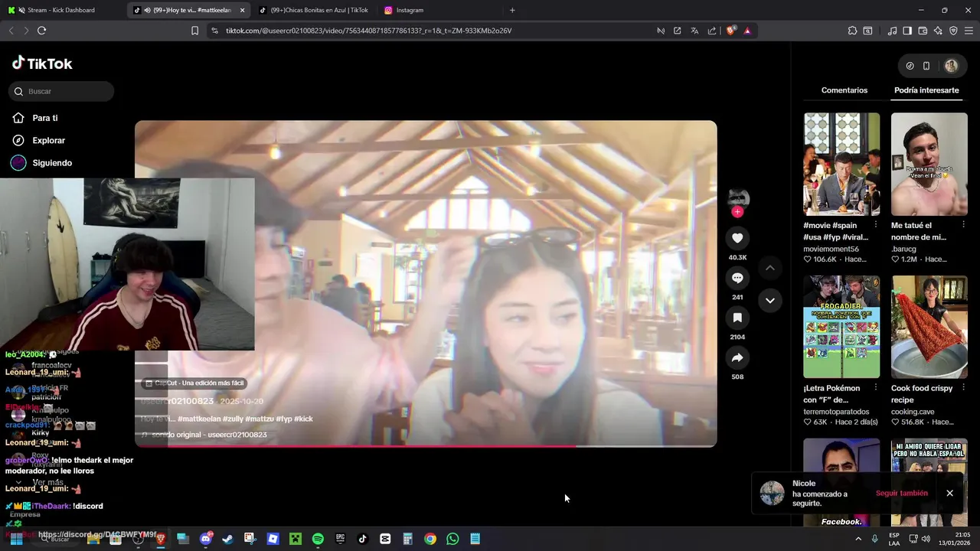Open the cooking.cave profile link

pos(913,412)
